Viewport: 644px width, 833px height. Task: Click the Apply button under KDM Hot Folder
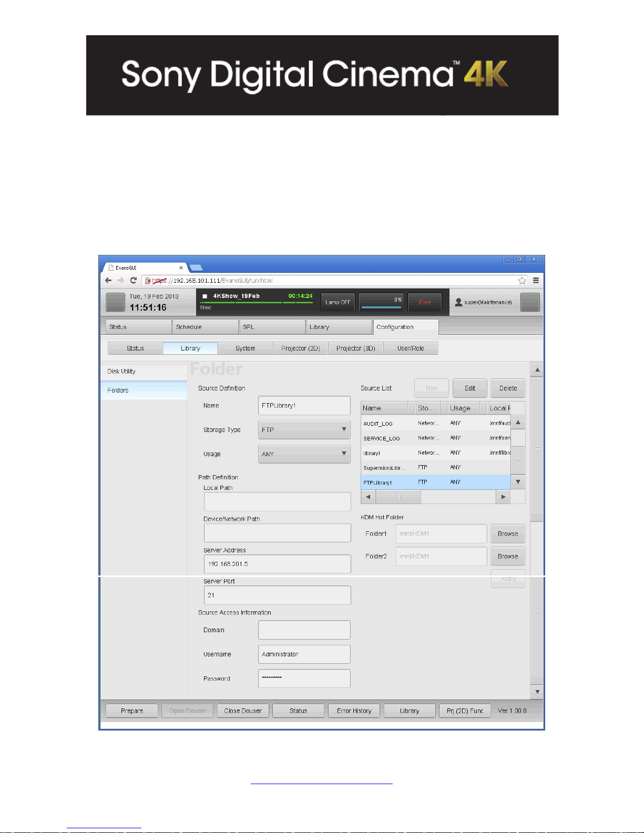[x=508, y=579]
